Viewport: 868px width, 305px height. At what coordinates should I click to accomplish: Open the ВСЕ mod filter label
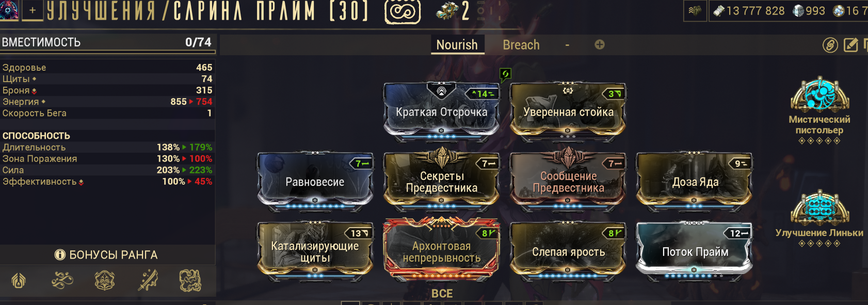442,294
